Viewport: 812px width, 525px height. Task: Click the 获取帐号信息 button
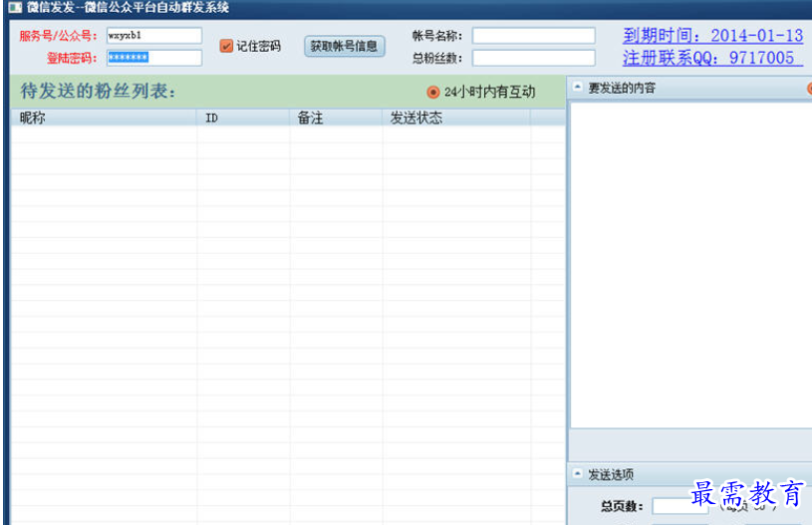pos(344,46)
